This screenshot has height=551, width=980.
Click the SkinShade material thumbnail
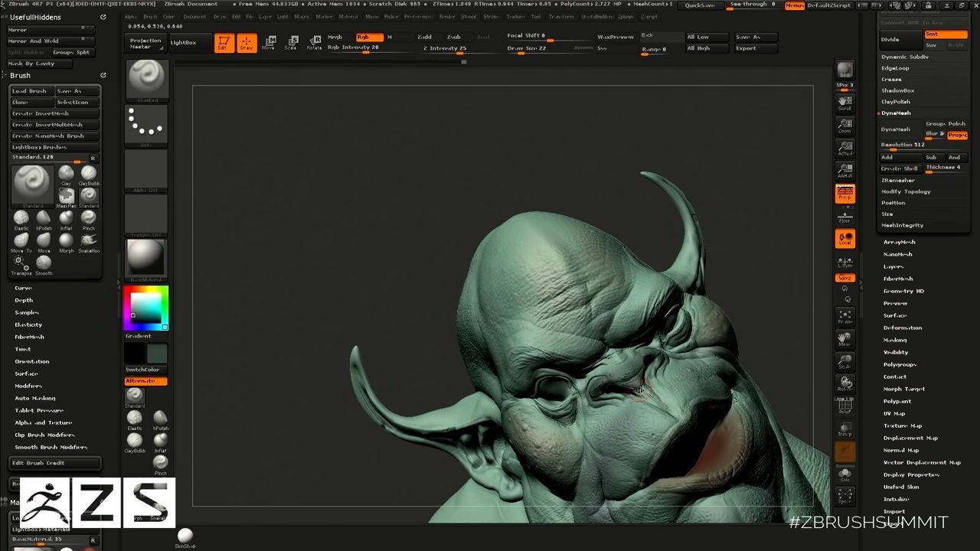[185, 534]
